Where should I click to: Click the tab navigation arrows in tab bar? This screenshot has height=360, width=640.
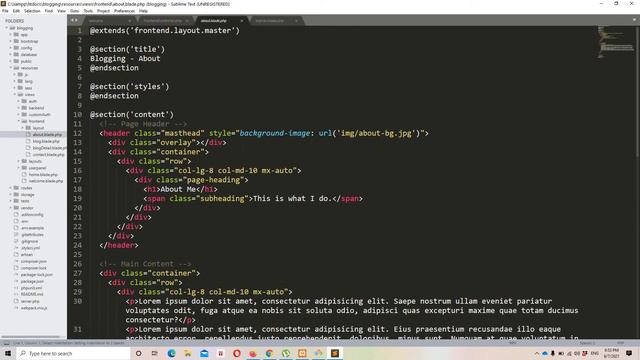[x=74, y=20]
